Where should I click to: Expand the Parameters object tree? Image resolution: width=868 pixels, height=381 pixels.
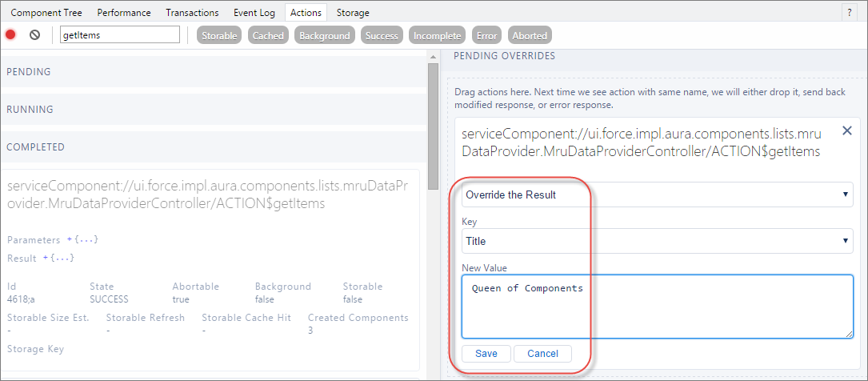pos(82,240)
